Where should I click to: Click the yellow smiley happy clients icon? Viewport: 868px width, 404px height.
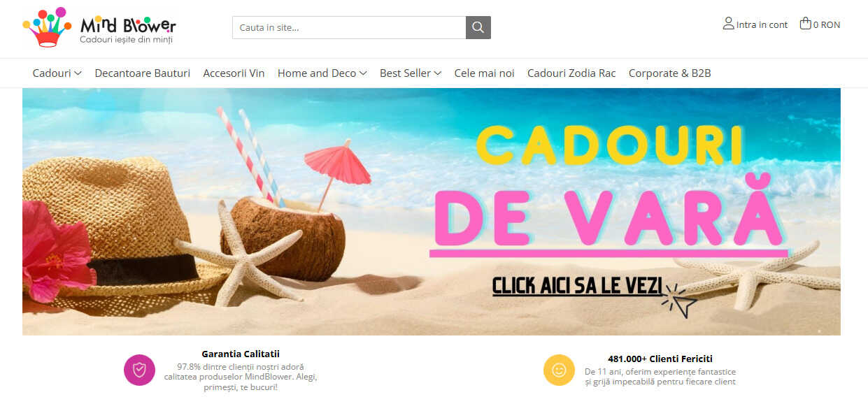tap(559, 370)
